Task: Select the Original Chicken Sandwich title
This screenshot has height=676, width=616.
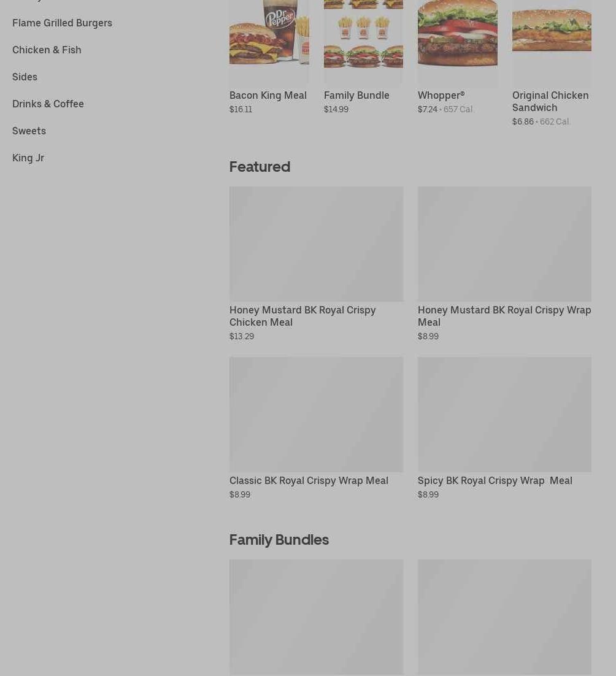Action: pos(550,101)
